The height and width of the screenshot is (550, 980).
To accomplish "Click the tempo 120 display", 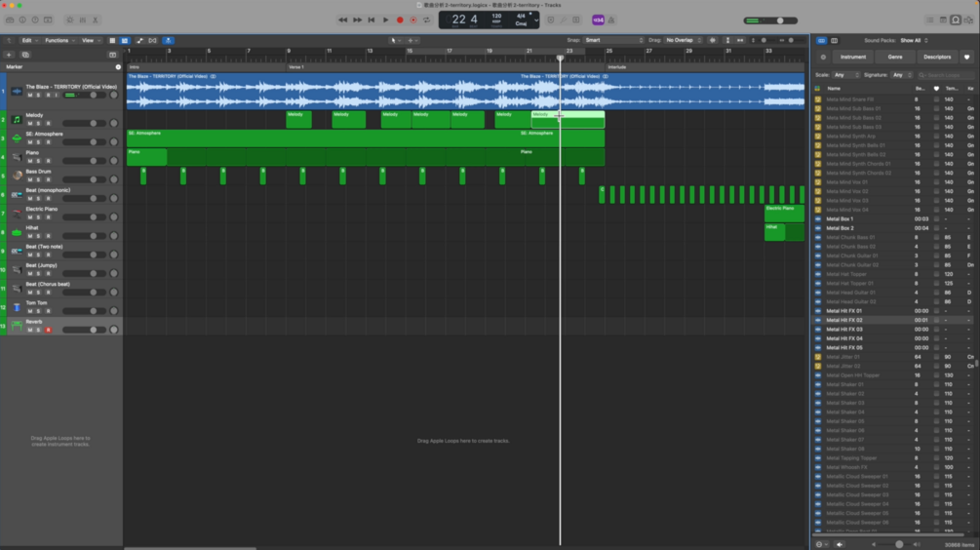I will [496, 19].
